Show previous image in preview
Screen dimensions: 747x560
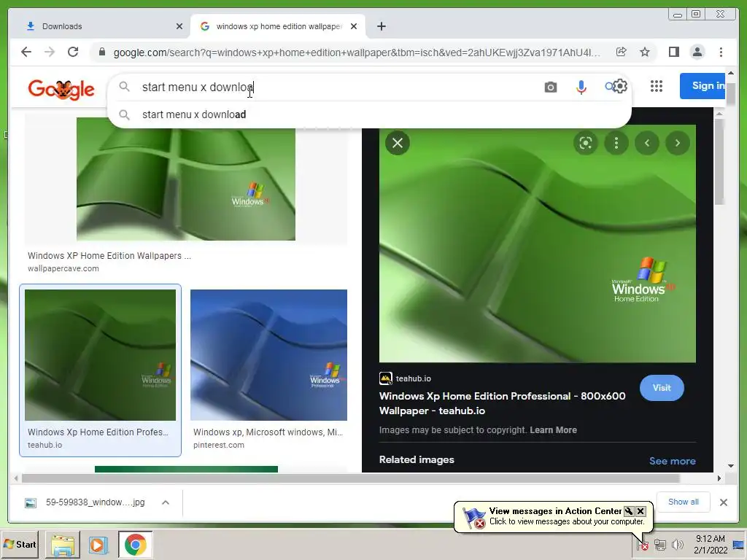click(647, 143)
